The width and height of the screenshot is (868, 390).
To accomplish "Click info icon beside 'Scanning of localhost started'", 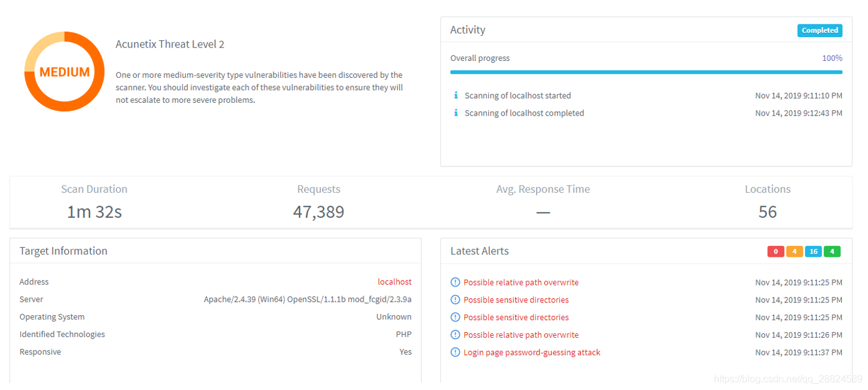I will [456, 96].
